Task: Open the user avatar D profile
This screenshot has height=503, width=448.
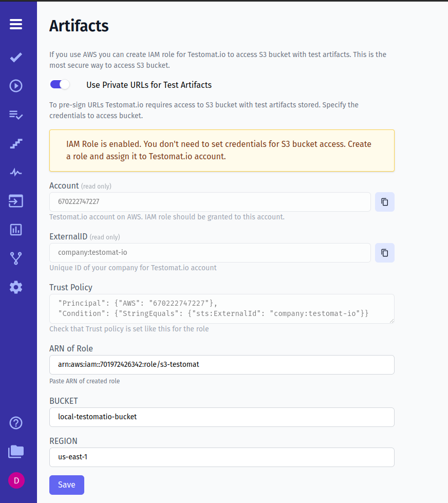Action: point(16,480)
